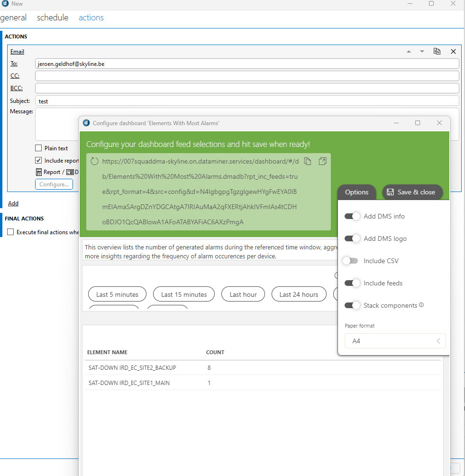Click the Configure... button

pyautogui.click(x=54, y=184)
